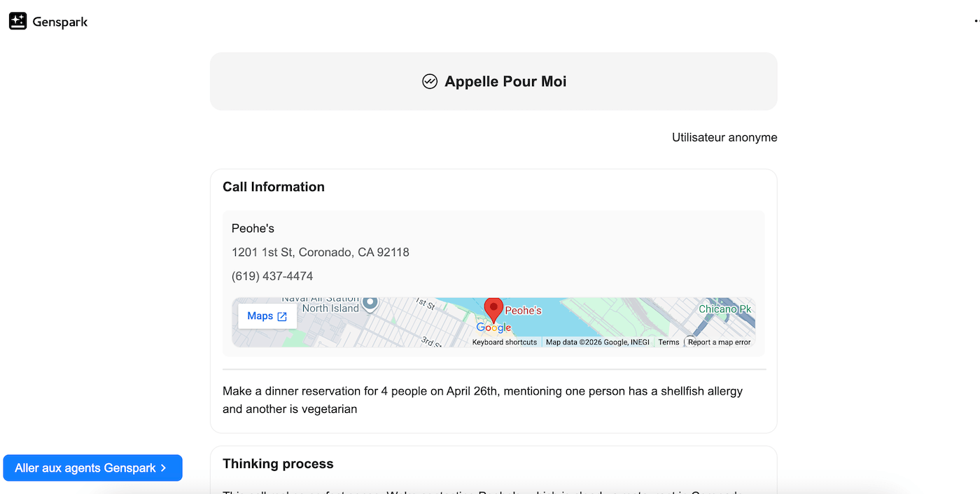Click the Genspark wordmark text

point(60,22)
